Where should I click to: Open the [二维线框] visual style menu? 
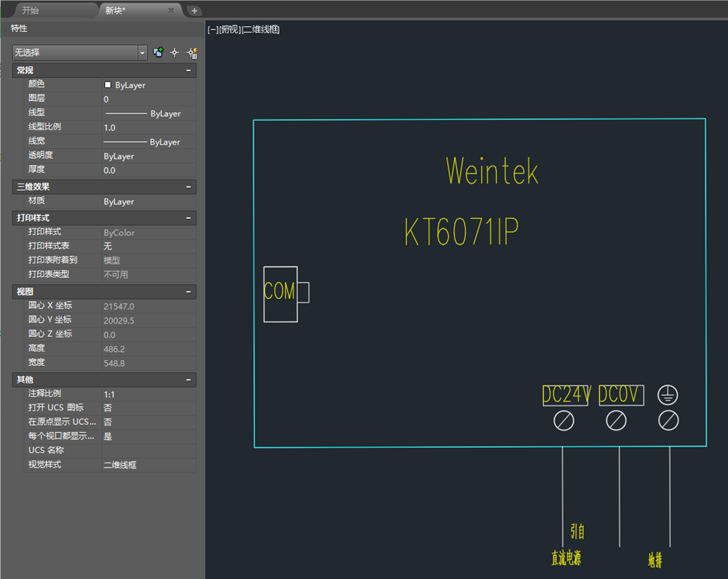coord(261,30)
